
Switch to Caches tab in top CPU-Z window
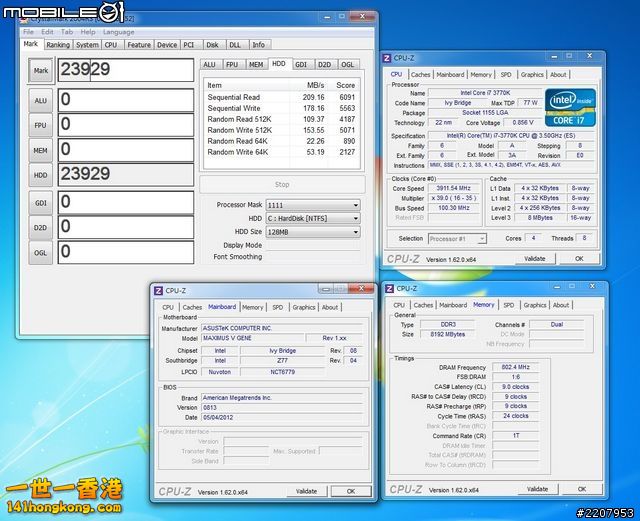[421, 74]
